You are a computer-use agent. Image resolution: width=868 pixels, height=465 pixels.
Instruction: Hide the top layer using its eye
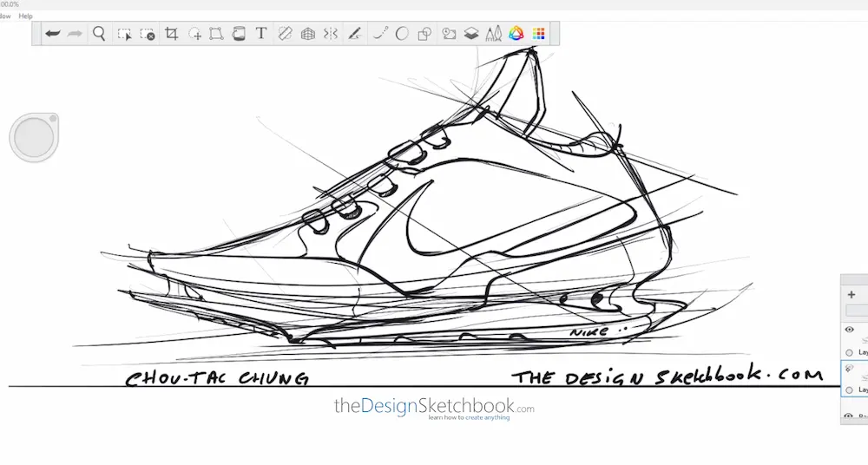(849, 330)
